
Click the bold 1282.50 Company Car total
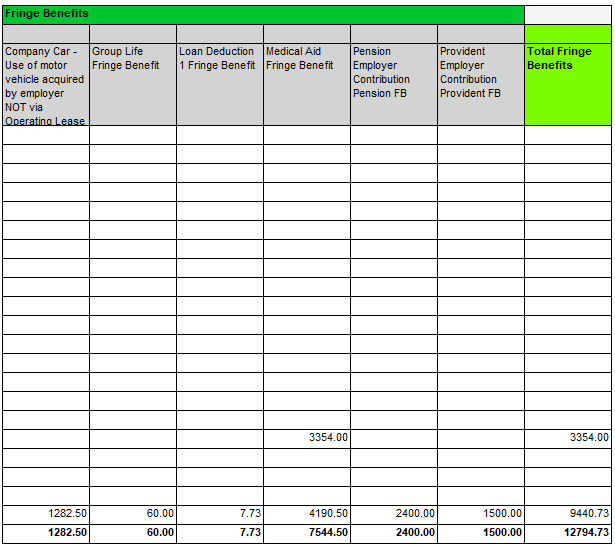45,533
